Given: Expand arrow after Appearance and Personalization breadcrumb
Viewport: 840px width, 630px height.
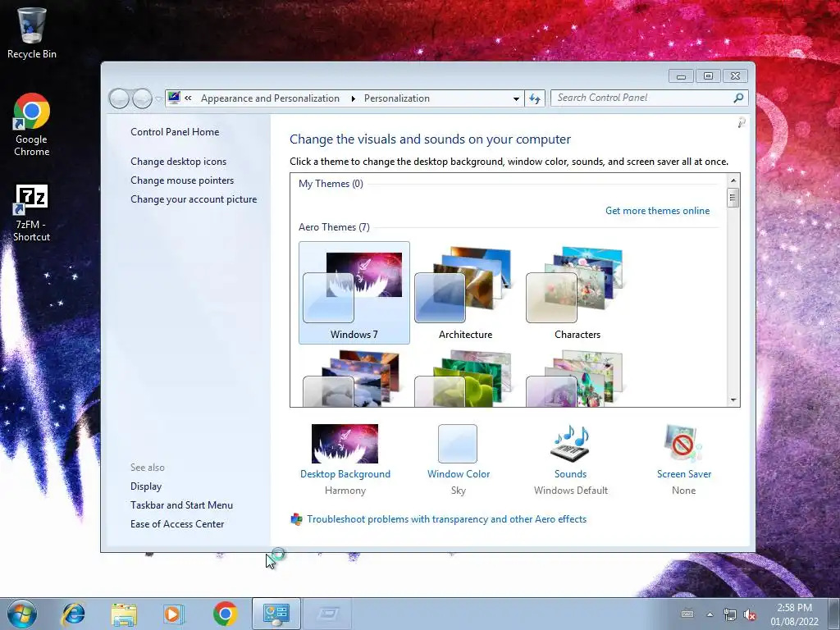Looking at the screenshot, I should pyautogui.click(x=353, y=98).
